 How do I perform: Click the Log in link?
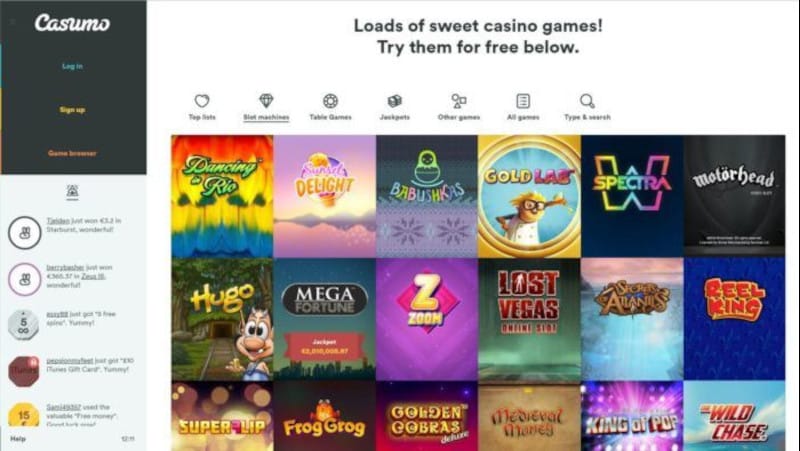click(x=72, y=66)
